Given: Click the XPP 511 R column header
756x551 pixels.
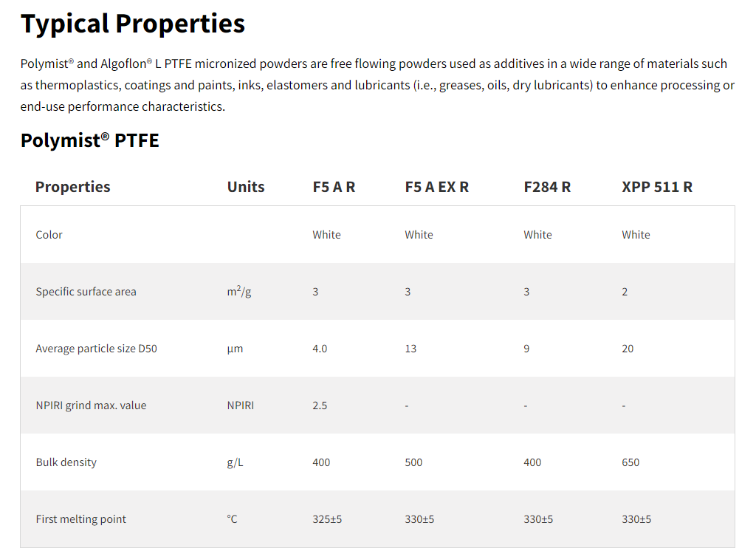Looking at the screenshot, I should pyautogui.click(x=657, y=187).
